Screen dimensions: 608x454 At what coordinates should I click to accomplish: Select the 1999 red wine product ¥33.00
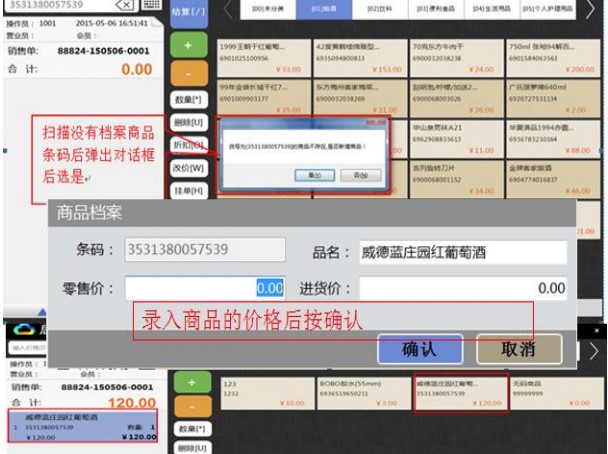tap(264, 58)
